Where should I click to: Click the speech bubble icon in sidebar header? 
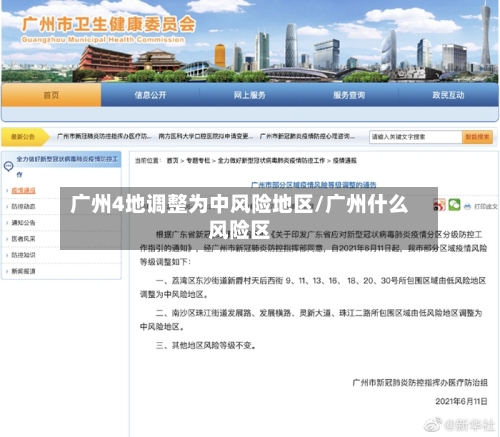8,166
